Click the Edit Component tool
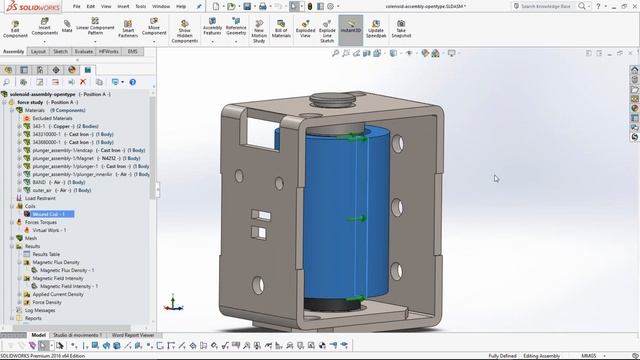 pos(15,29)
